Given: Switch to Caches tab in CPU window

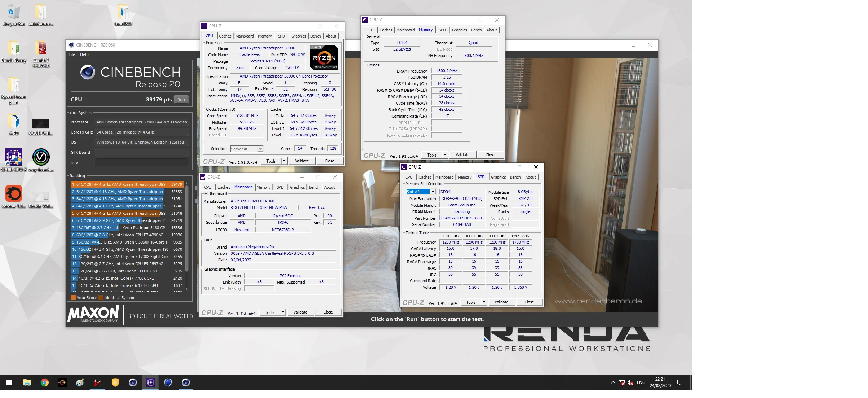Looking at the screenshot, I should point(225,36).
